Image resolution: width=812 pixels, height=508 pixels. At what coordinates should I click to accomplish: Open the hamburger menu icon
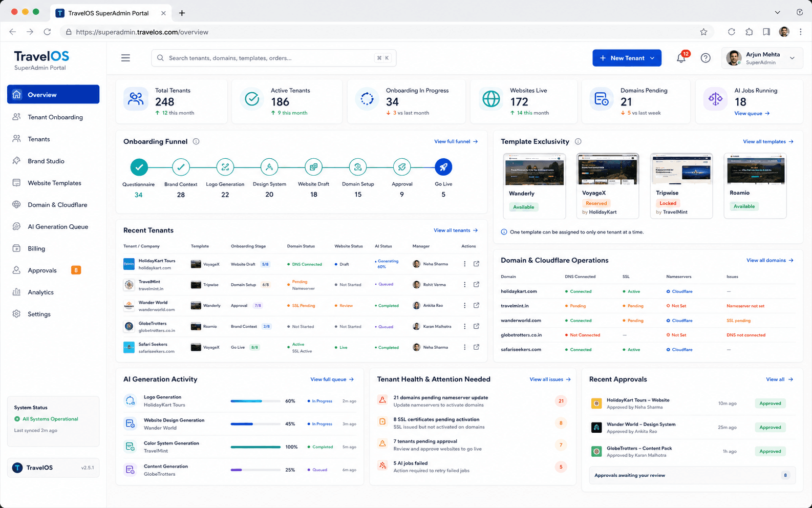pos(125,58)
